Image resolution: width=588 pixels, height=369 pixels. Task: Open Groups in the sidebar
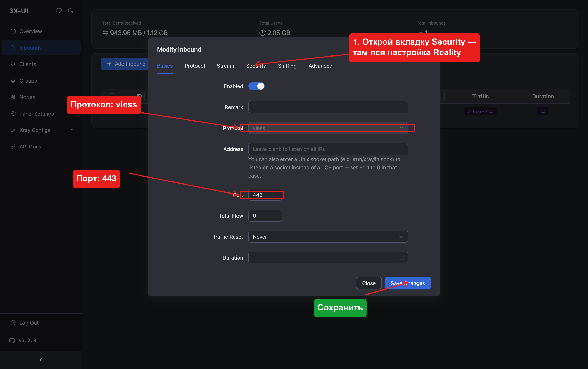(x=41, y=81)
